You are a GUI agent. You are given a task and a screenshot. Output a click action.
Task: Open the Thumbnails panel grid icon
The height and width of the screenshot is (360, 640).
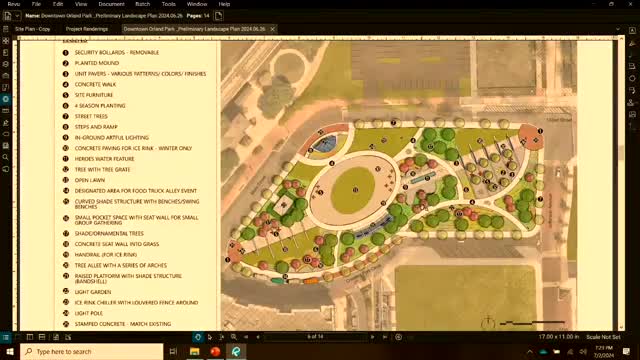tap(6, 41)
